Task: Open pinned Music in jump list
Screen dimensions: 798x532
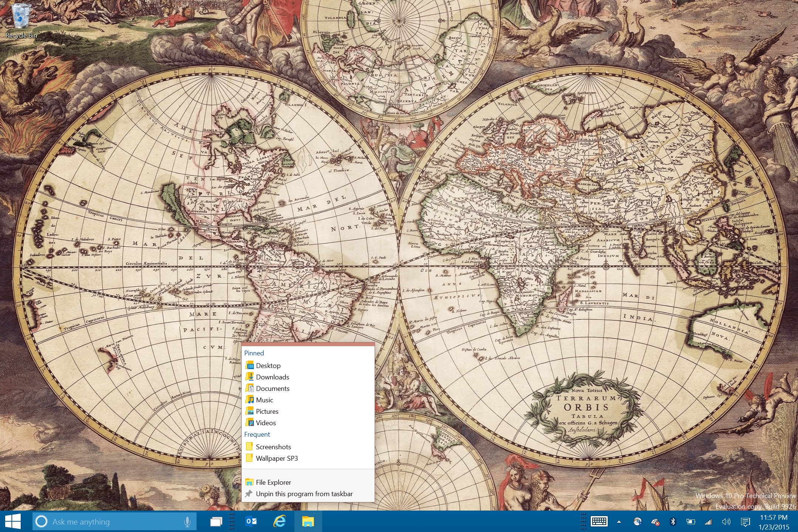Action: tap(308, 400)
